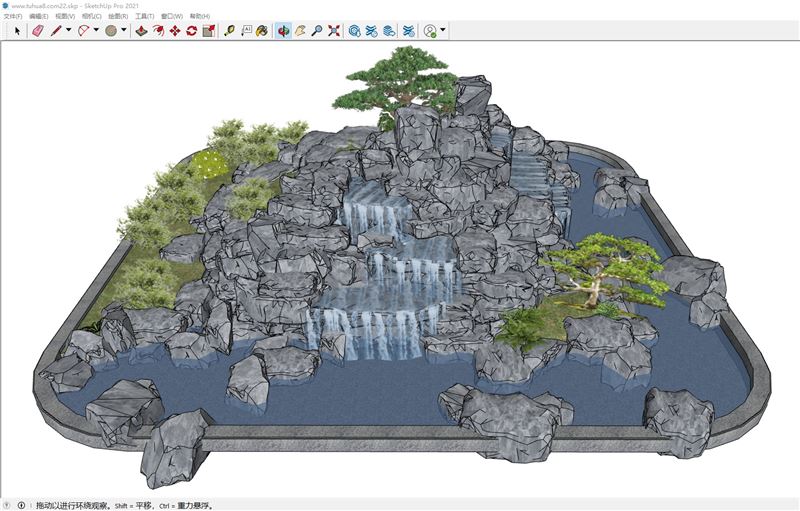
Task: Expand the account dropdown arrow
Action: coord(443,30)
